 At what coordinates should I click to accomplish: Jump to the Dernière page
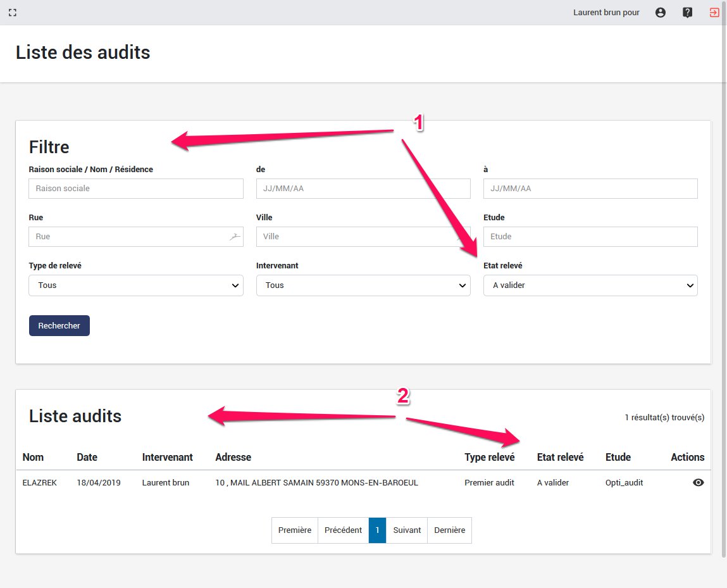(x=449, y=530)
